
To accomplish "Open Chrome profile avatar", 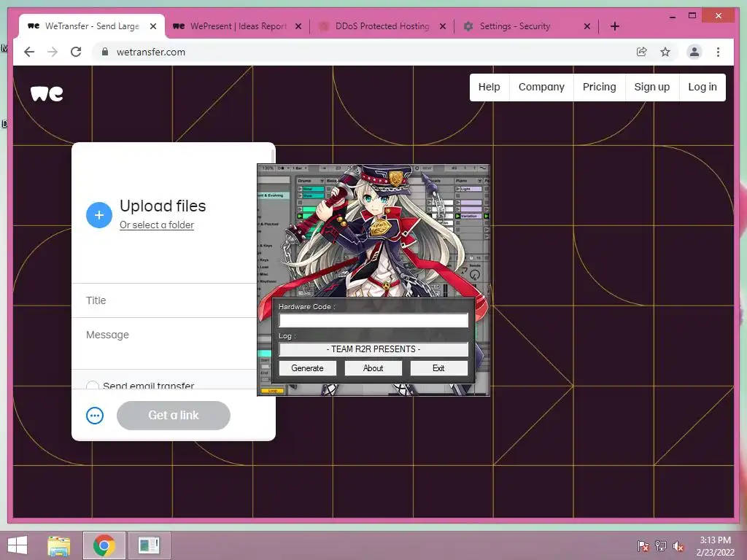I will (694, 52).
